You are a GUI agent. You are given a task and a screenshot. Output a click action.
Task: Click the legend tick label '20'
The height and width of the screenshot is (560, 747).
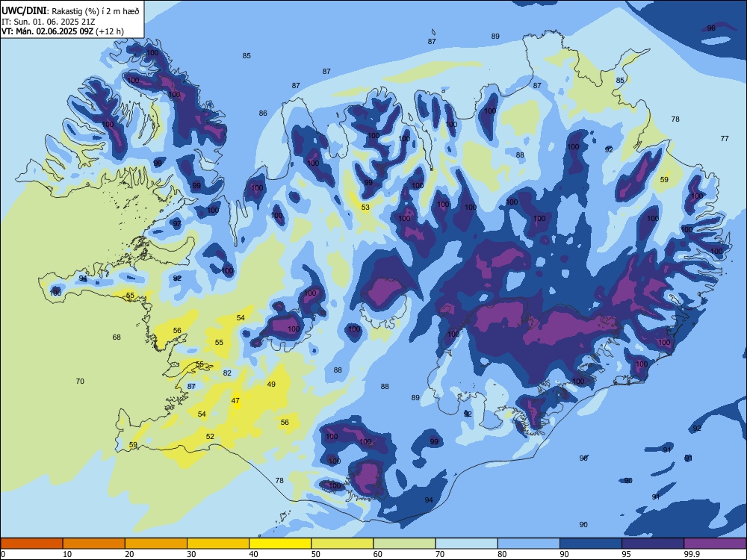[x=129, y=554]
